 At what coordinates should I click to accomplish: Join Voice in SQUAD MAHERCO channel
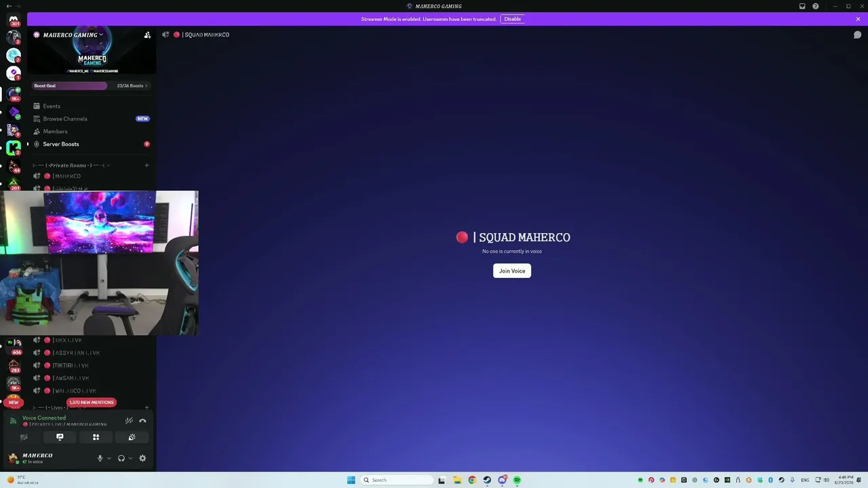point(512,271)
